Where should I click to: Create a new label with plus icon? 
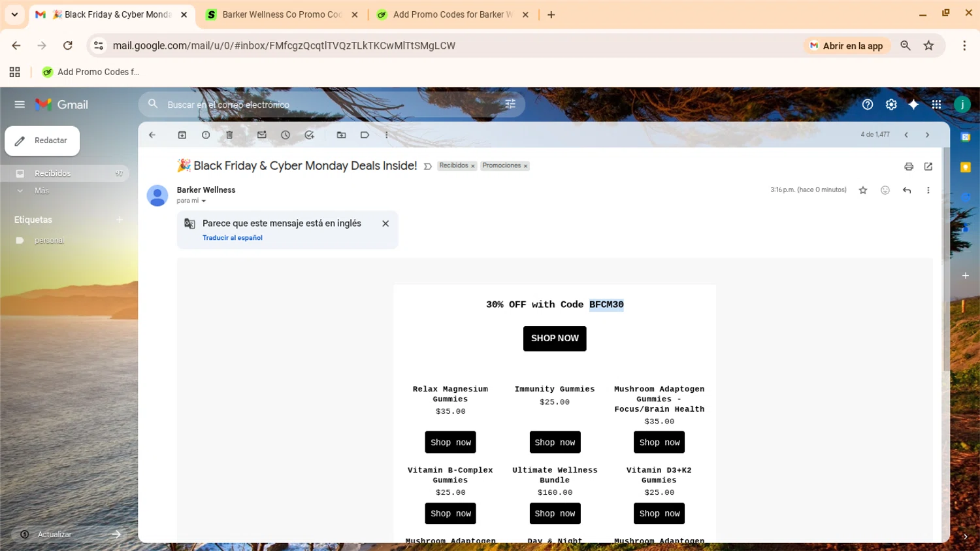[120, 220]
